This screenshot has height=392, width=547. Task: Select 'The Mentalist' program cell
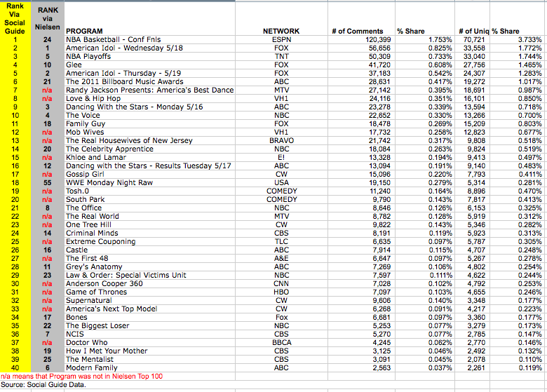coord(149,360)
